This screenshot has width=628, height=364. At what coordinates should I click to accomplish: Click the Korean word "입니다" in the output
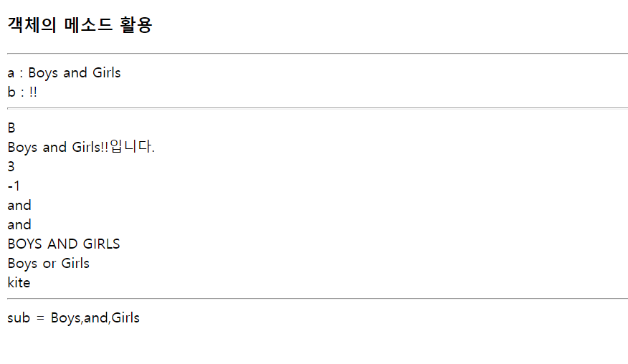click(130, 148)
